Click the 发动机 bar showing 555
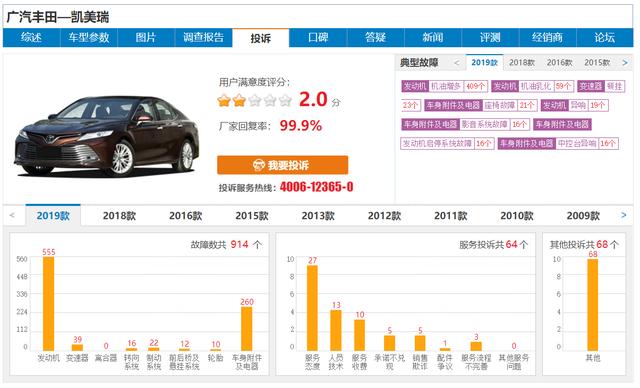Image resolution: width=640 pixels, height=388 pixels. [49, 304]
